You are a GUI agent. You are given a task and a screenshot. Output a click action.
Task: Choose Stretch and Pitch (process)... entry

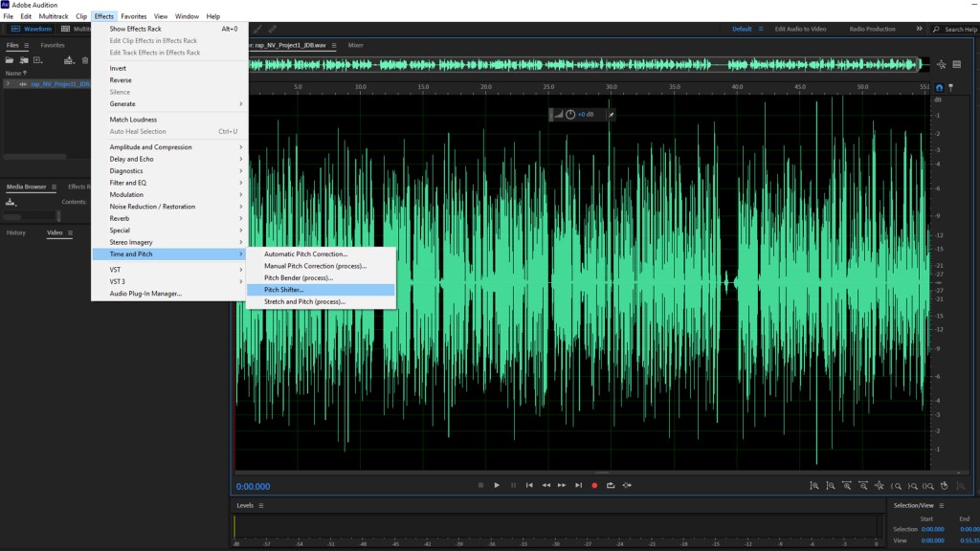(x=321, y=301)
